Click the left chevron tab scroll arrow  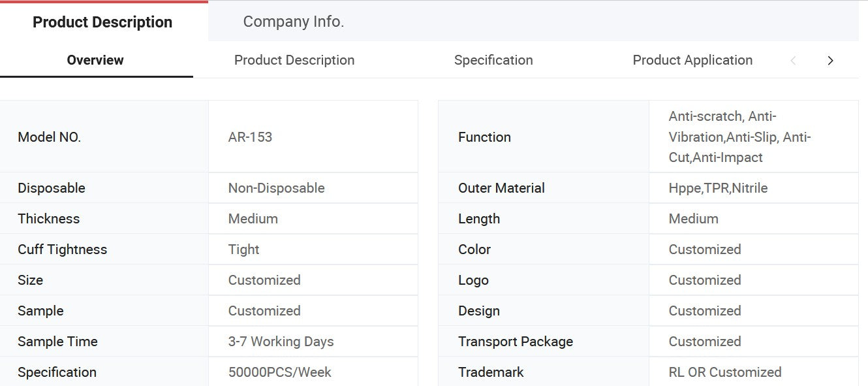click(x=793, y=61)
